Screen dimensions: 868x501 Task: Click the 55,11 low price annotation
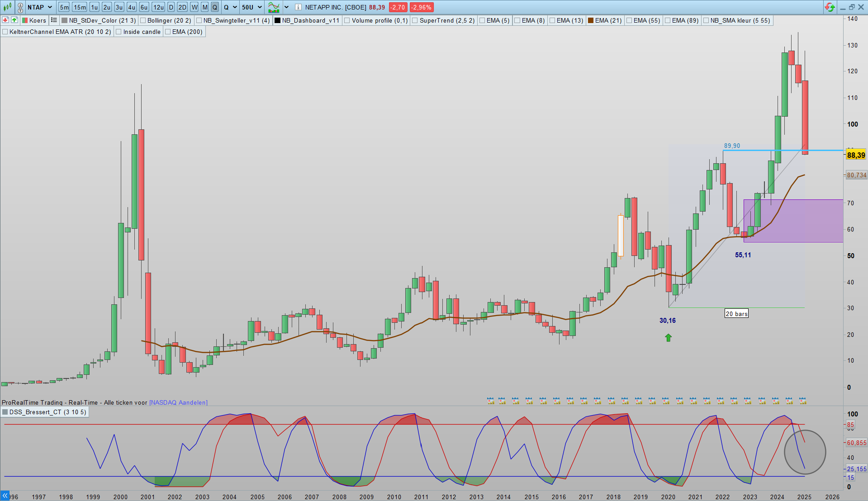click(743, 255)
